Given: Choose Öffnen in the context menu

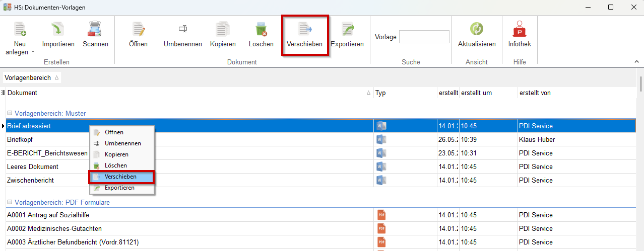Looking at the screenshot, I should click(122, 132).
